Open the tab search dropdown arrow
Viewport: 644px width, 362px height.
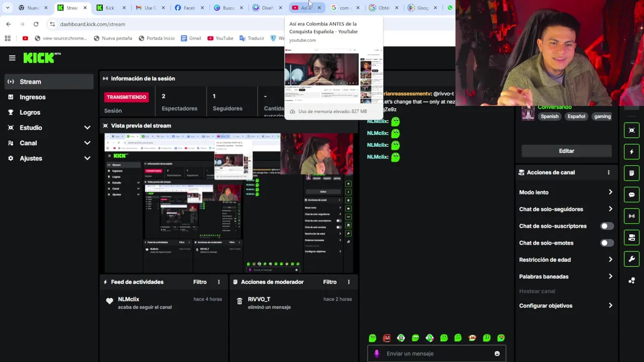[x=8, y=8]
